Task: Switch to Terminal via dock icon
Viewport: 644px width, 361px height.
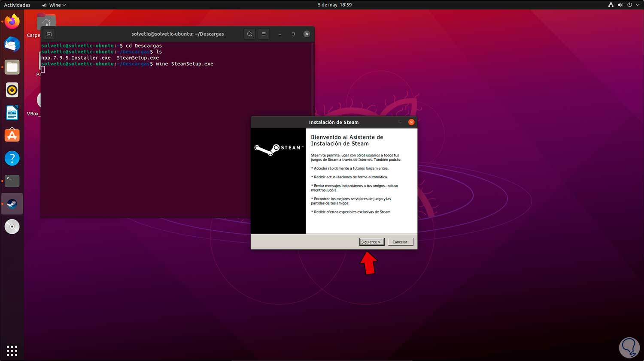Action: [x=12, y=181]
